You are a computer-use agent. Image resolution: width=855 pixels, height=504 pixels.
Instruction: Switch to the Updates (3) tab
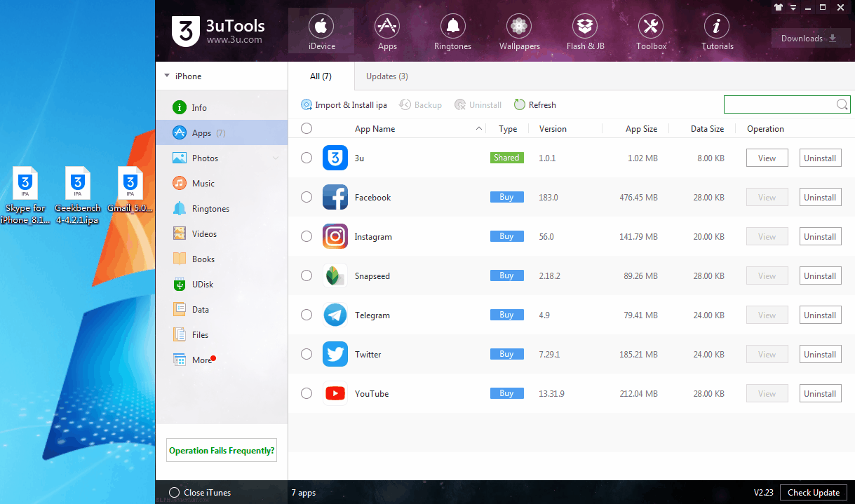tap(387, 76)
